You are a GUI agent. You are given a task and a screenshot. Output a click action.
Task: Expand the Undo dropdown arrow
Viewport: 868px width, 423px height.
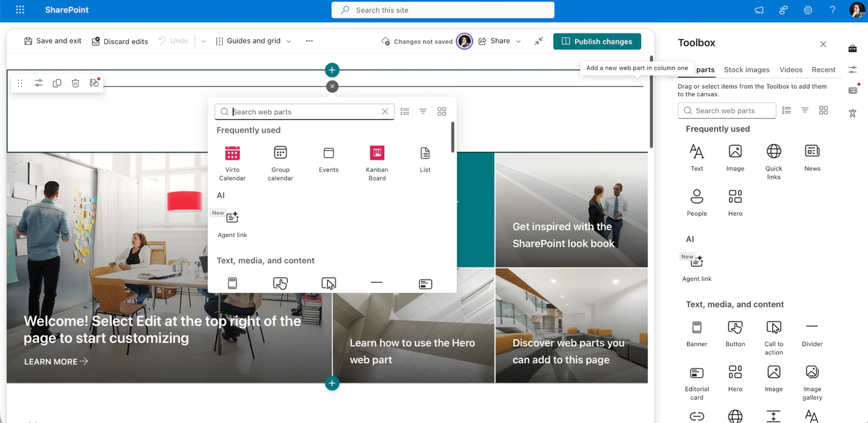203,42
